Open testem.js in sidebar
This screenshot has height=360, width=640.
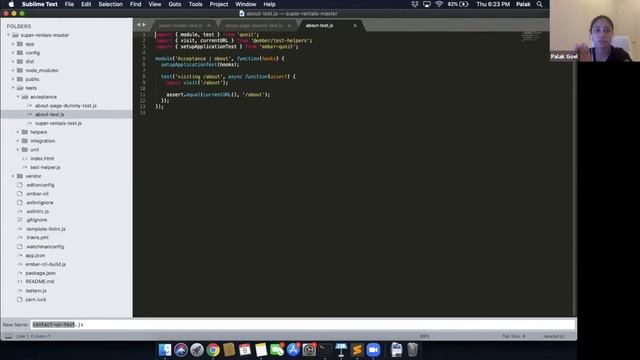(36, 291)
